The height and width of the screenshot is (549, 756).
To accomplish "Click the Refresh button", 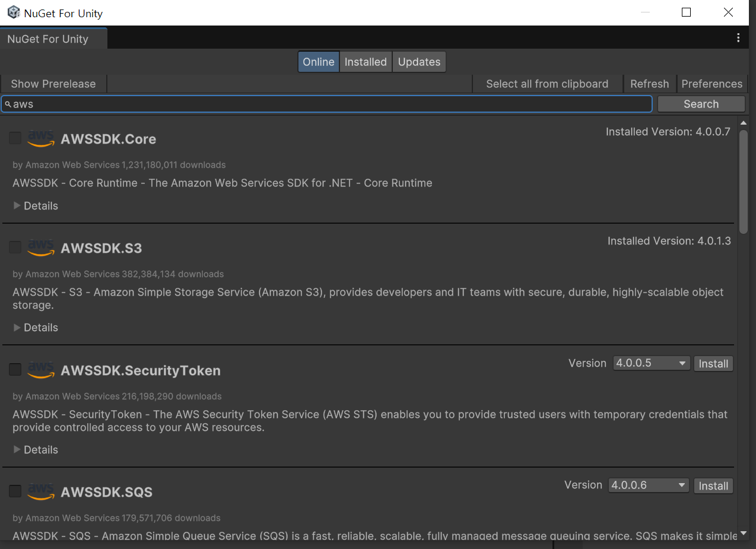I will (650, 84).
